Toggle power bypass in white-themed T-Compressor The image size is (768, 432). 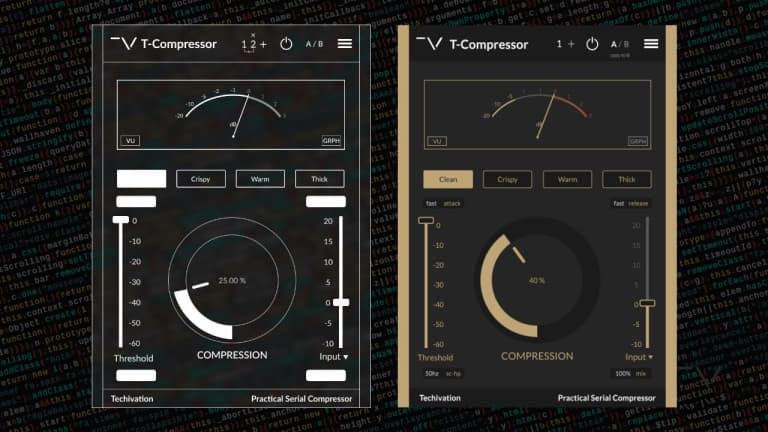coord(286,44)
